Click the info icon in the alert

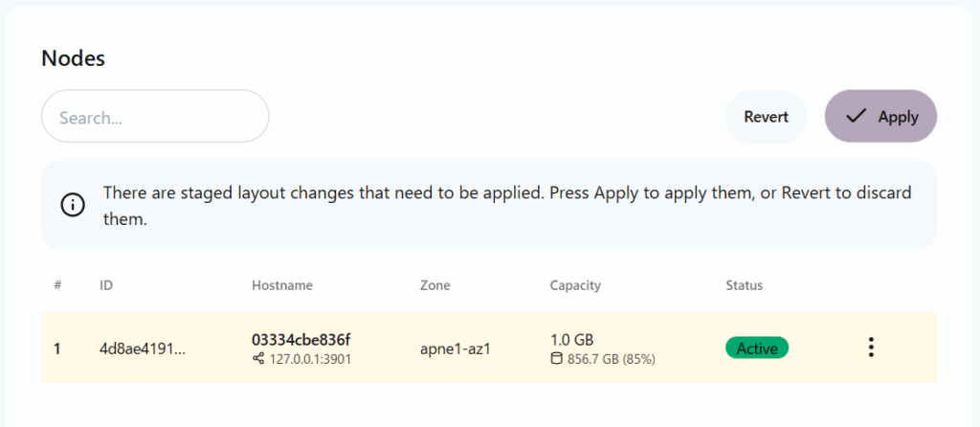click(72, 205)
